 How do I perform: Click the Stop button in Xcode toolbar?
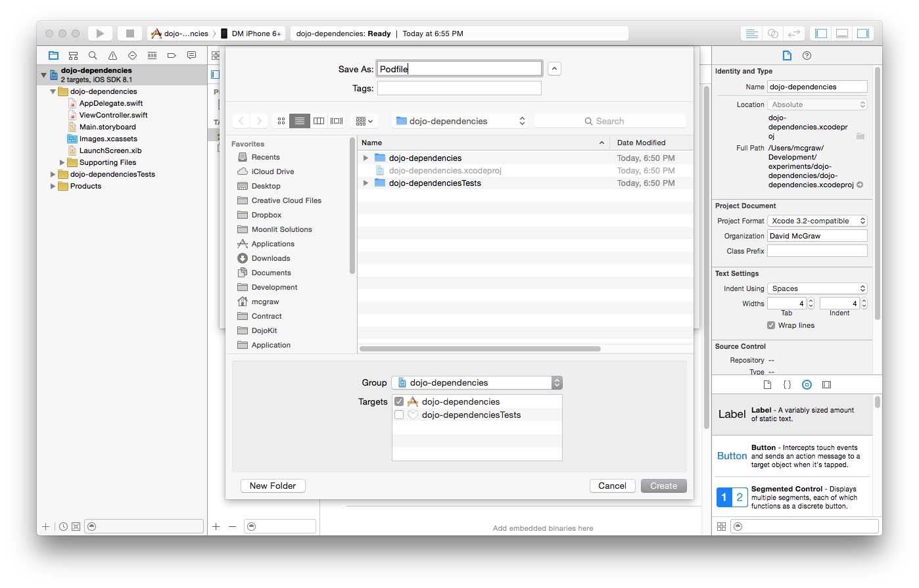pyautogui.click(x=130, y=34)
